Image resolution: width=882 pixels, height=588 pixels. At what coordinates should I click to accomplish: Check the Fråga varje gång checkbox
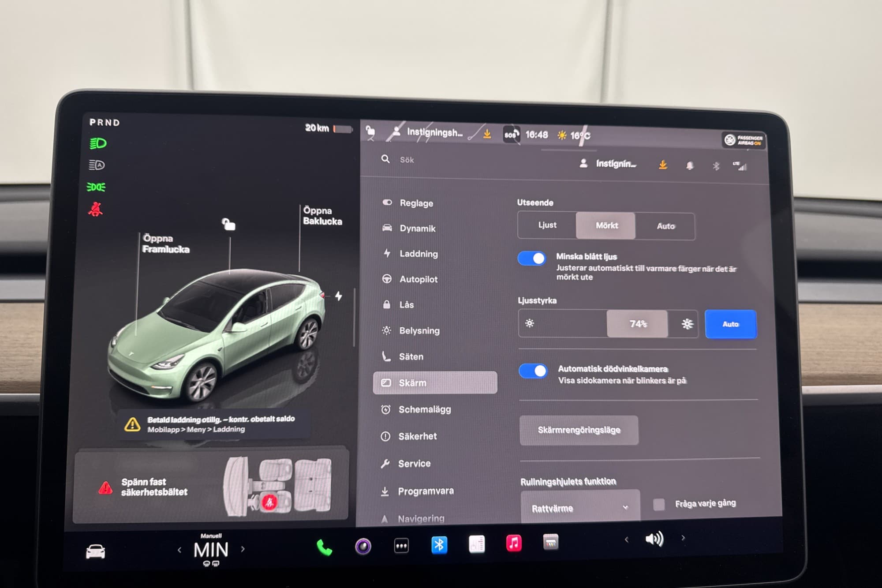(659, 504)
